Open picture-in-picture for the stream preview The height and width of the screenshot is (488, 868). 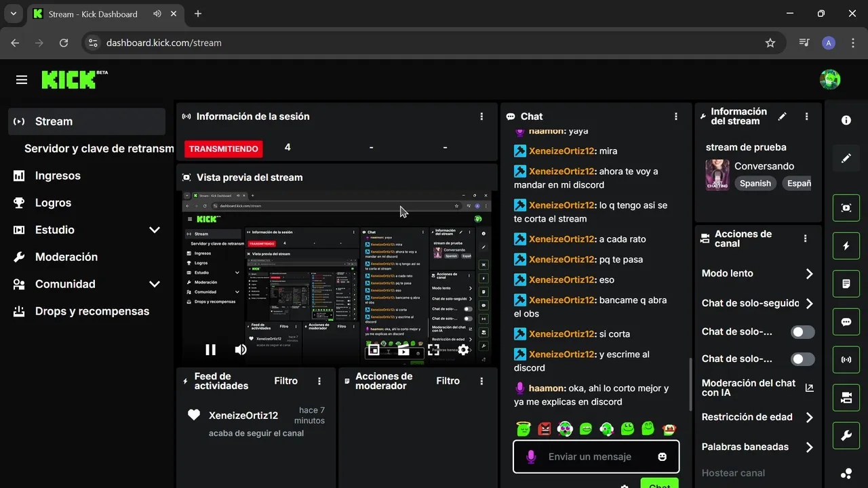(x=374, y=350)
